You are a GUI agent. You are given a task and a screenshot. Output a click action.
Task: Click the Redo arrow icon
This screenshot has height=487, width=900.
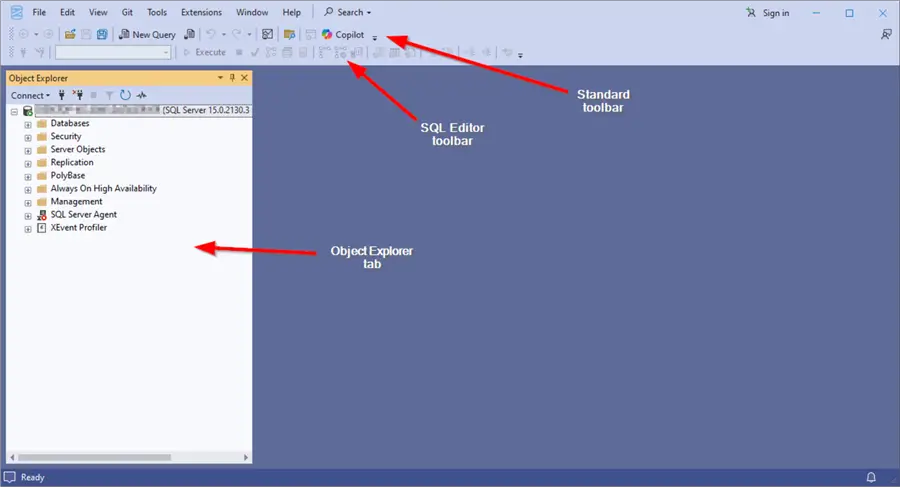(x=236, y=34)
